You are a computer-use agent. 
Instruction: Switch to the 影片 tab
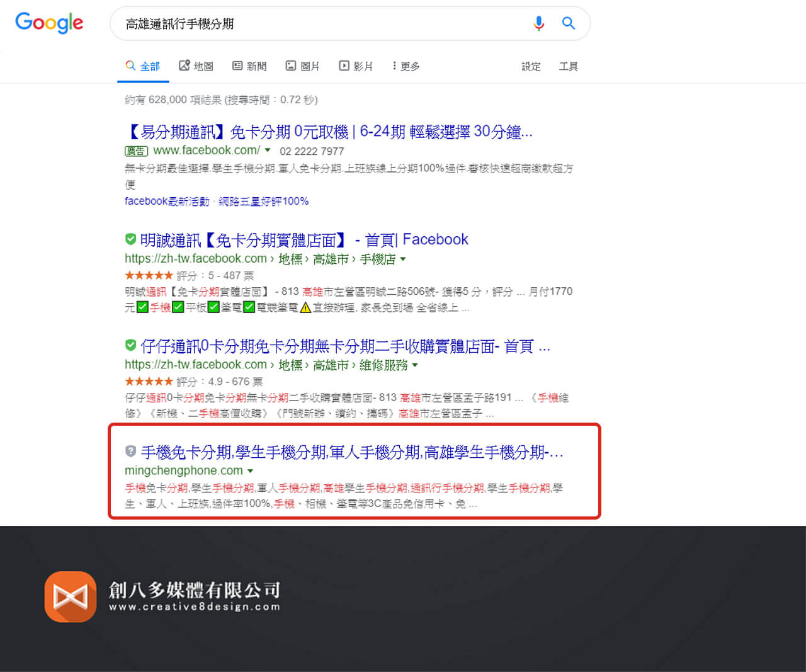(356, 66)
